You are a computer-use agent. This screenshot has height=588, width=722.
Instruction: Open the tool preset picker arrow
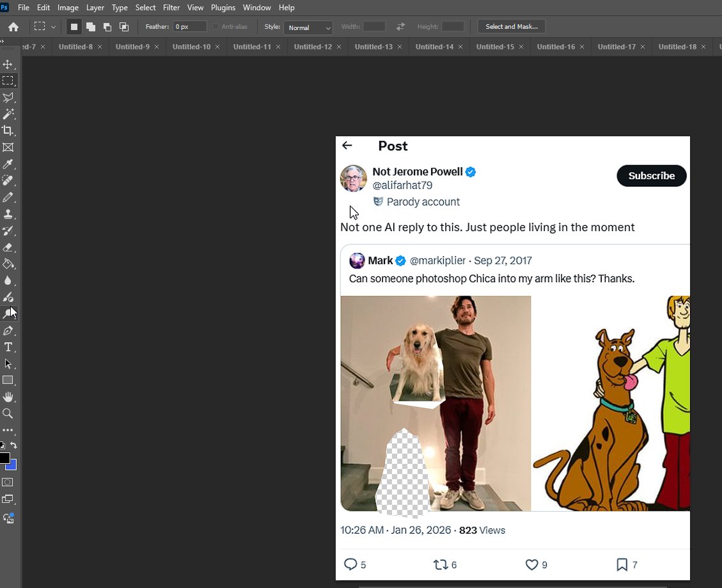tap(54, 27)
